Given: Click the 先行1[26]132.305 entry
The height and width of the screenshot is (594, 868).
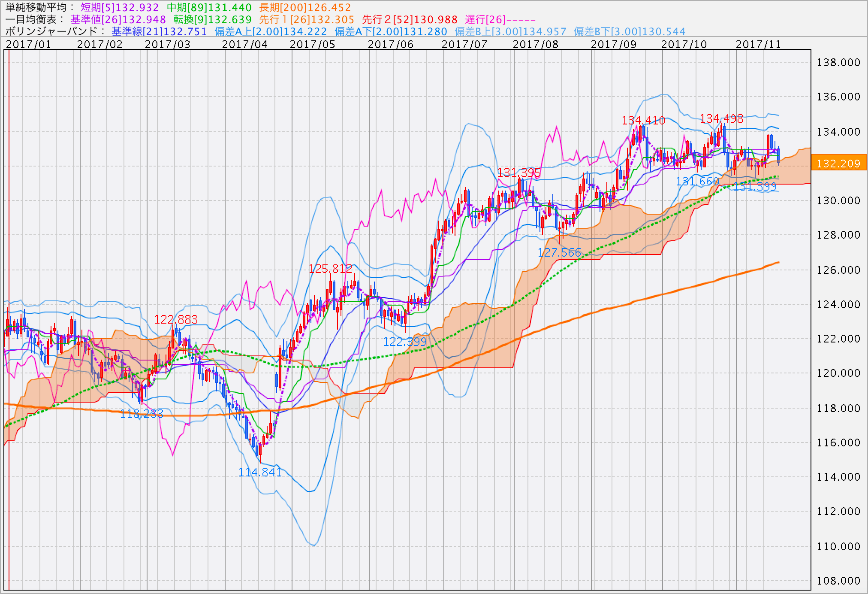Looking at the screenshot, I should (307, 19).
